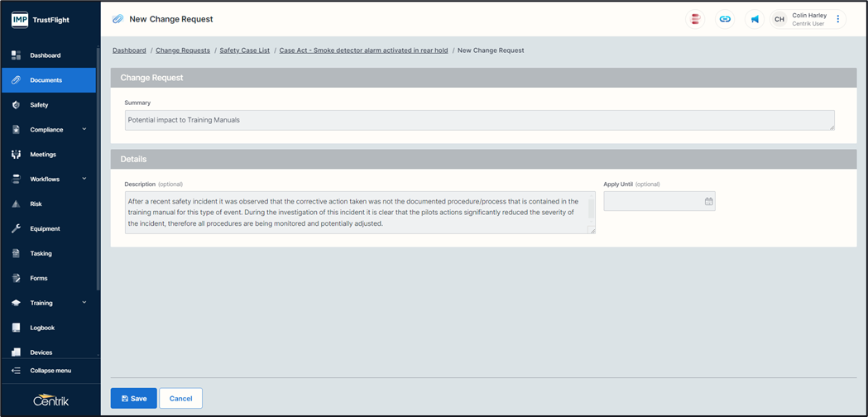Open Training graduation cap icon
Image resolution: width=868 pixels, height=417 pixels.
click(16, 303)
